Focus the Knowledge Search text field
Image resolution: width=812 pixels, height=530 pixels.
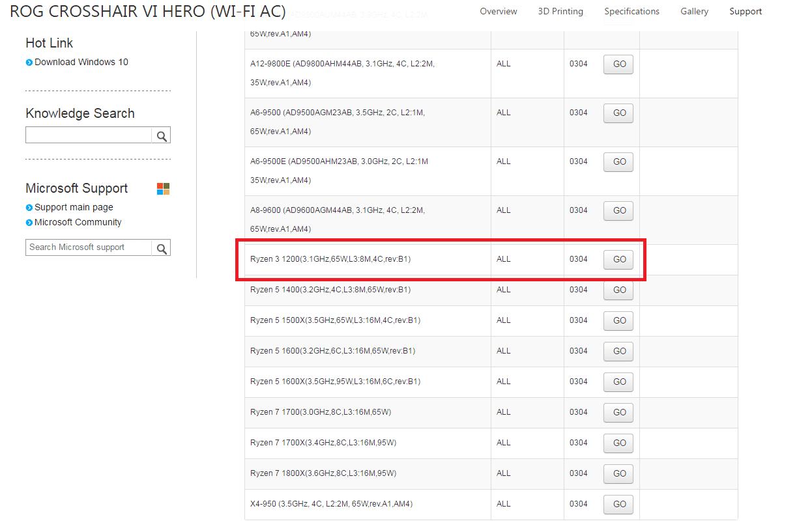89,135
